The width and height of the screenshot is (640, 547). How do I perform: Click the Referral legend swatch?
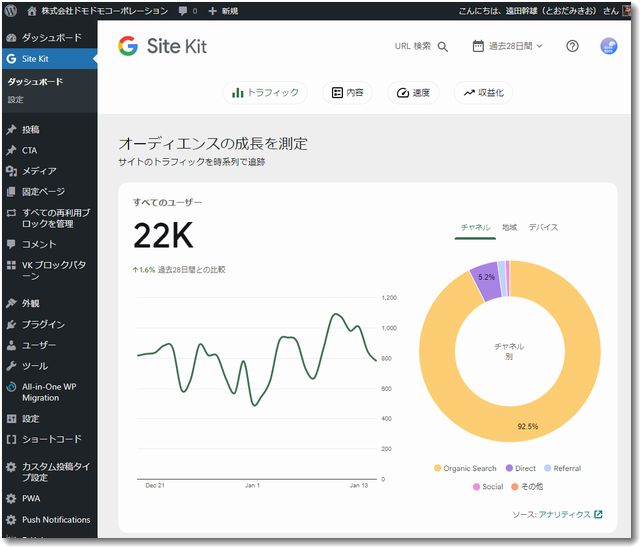coord(548,468)
